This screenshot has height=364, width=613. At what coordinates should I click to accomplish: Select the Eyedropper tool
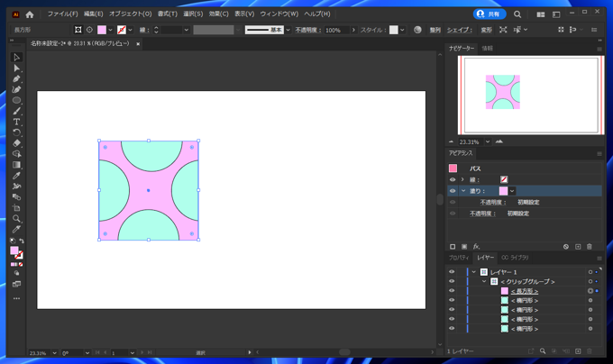tap(16, 176)
